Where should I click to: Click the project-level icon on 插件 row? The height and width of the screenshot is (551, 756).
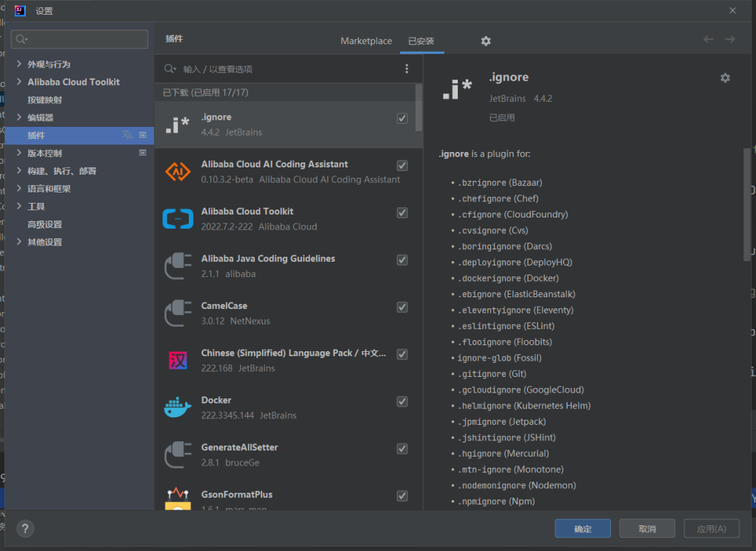(142, 135)
